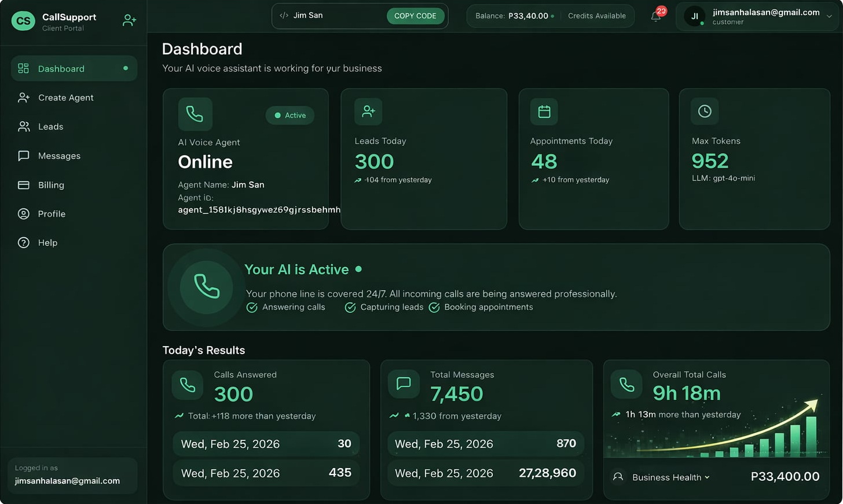Toggle the Booking appointments checkmark

click(434, 307)
